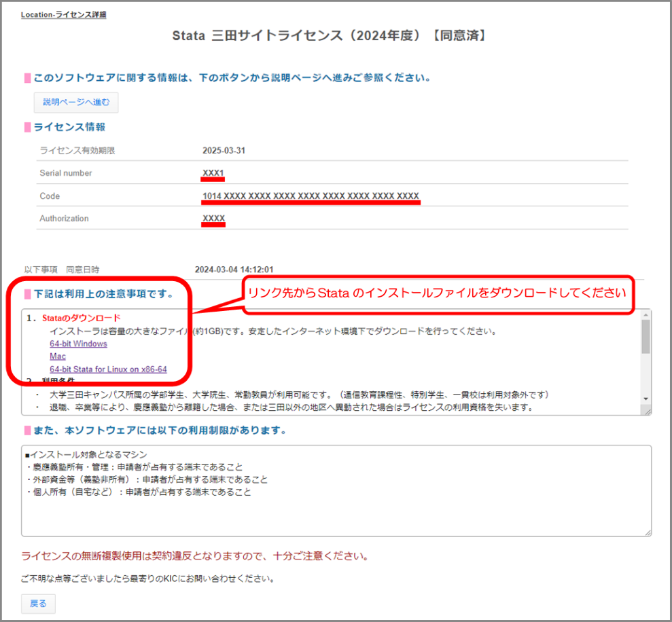
Task: Select the Serial number value XXX1
Action: tap(213, 173)
